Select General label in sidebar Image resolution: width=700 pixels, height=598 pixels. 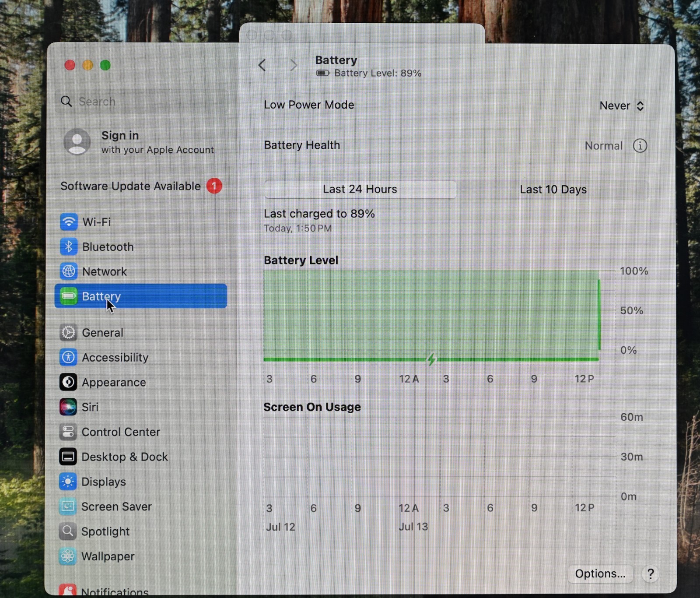point(102,333)
